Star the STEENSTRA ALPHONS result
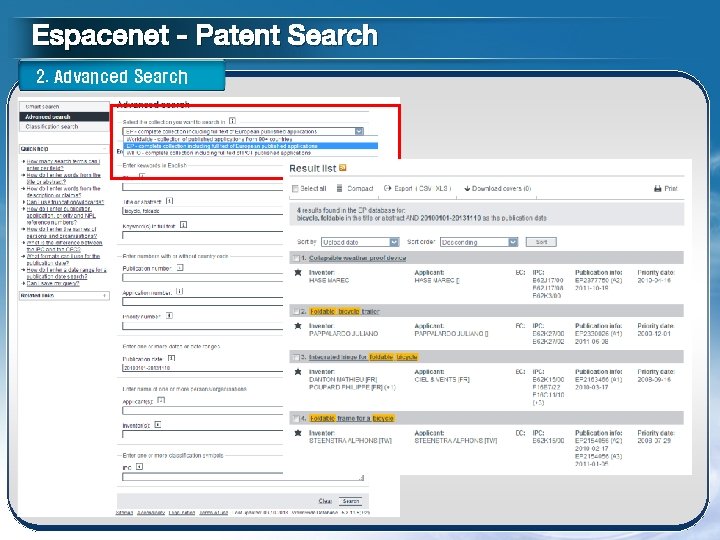The image size is (720, 540). click(x=298, y=433)
